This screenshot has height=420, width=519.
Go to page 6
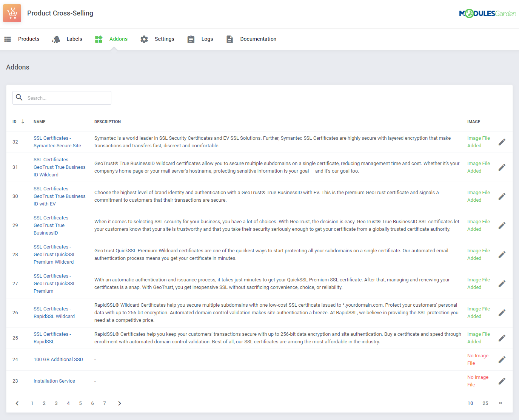[92, 403]
